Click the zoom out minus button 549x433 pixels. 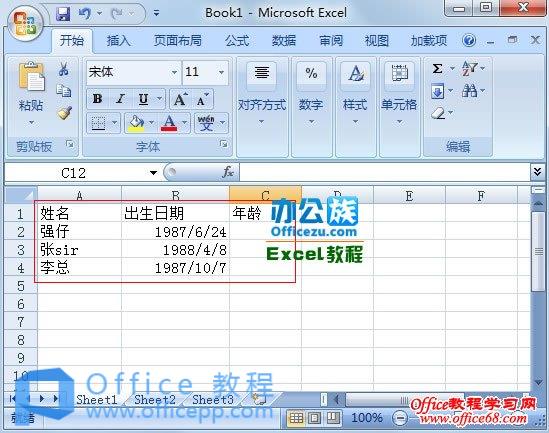[400, 418]
